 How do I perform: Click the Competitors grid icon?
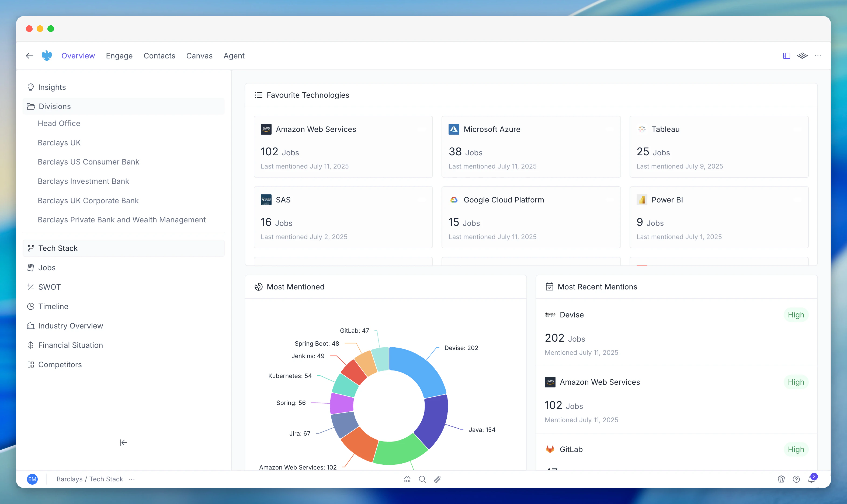point(31,365)
